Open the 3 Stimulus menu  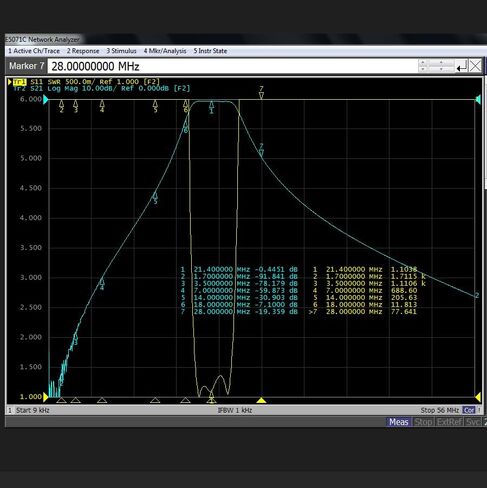pos(121,51)
